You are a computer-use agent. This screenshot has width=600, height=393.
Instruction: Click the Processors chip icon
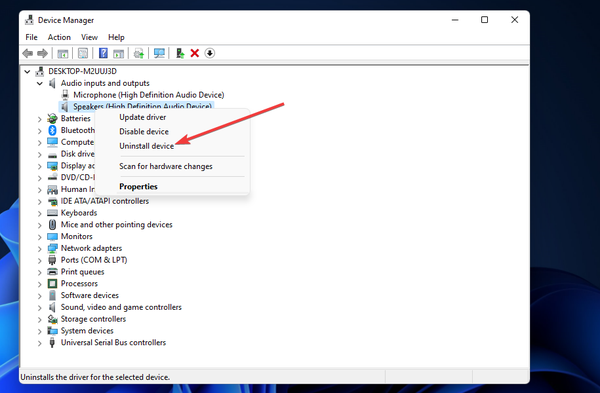coord(52,284)
